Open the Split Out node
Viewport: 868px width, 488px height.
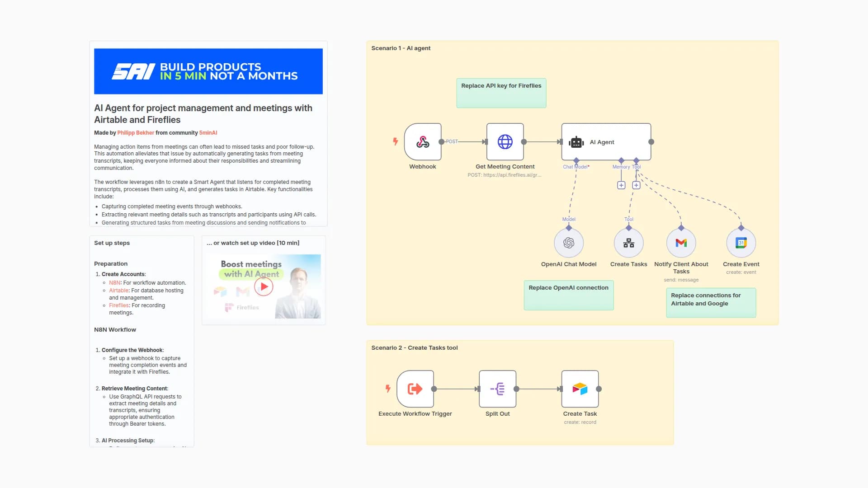tap(498, 389)
